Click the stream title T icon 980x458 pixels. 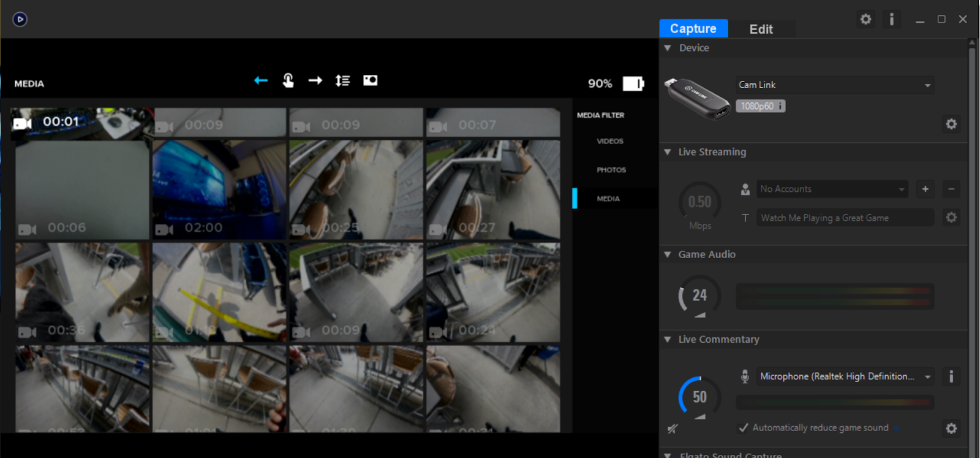pyautogui.click(x=745, y=218)
